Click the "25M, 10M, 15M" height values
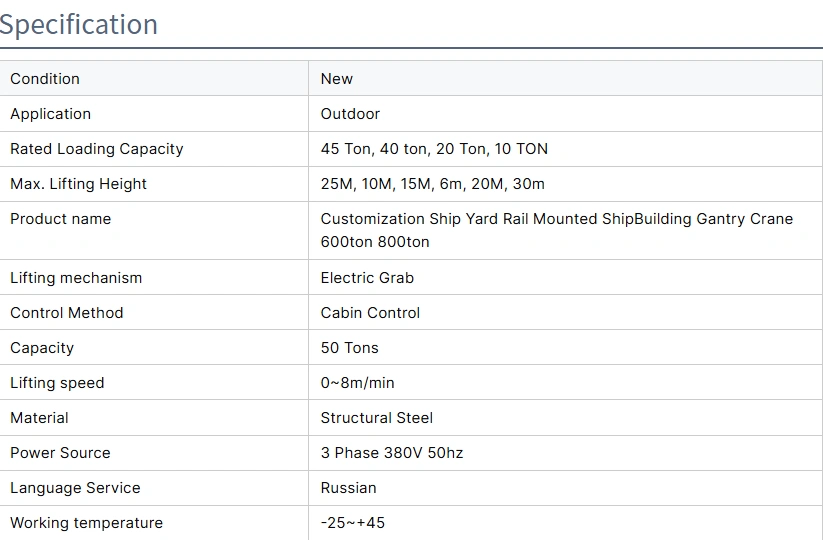This screenshot has height=540, width=823. 378,184
